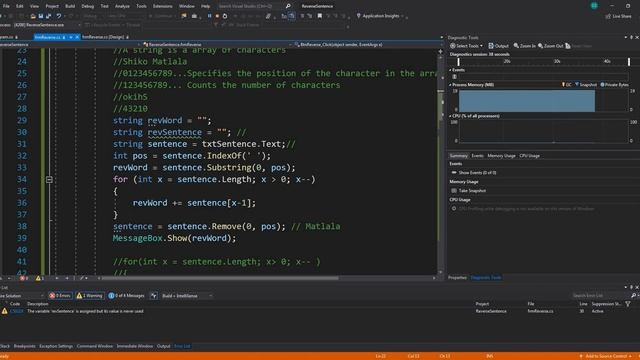
Task: Click the bookmark toolbar icon
Action: tap(320, 16)
